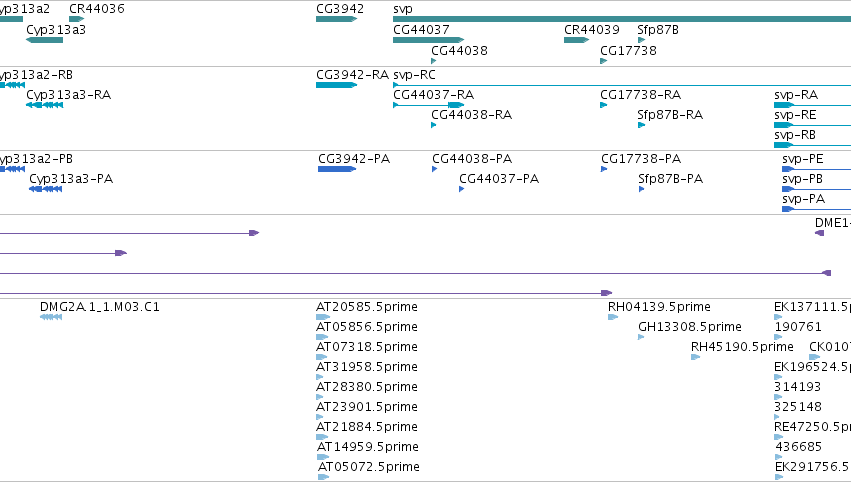The image size is (851, 482).
Task: Select the AT05072.5prime EST feature
Action: point(323,477)
